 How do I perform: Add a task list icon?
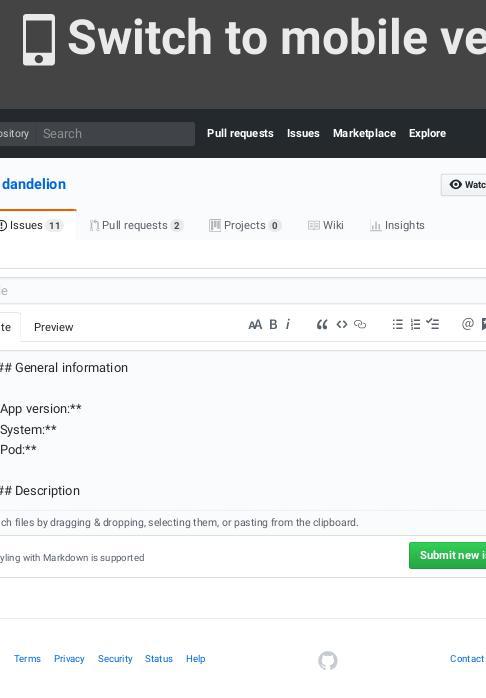[433, 324]
